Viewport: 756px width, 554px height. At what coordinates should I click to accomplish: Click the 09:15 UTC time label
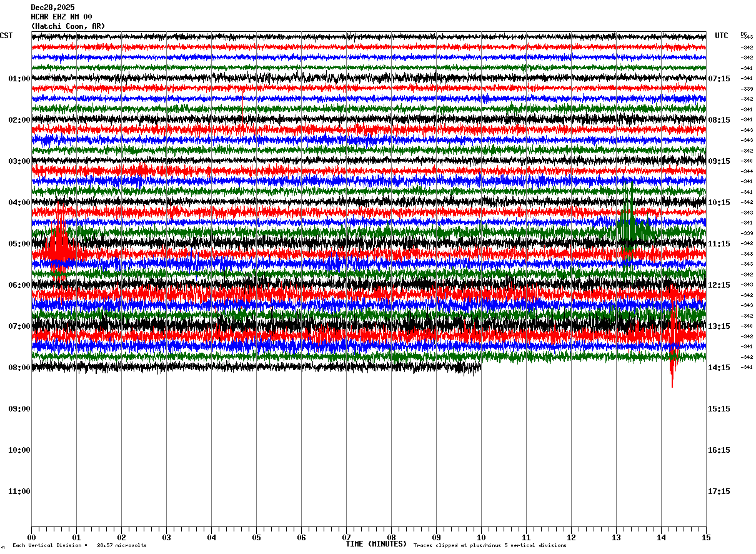point(720,161)
